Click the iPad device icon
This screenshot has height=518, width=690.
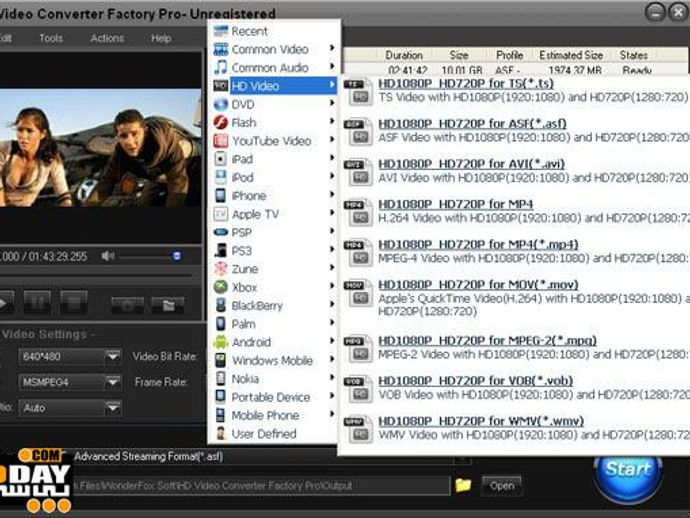click(220, 159)
